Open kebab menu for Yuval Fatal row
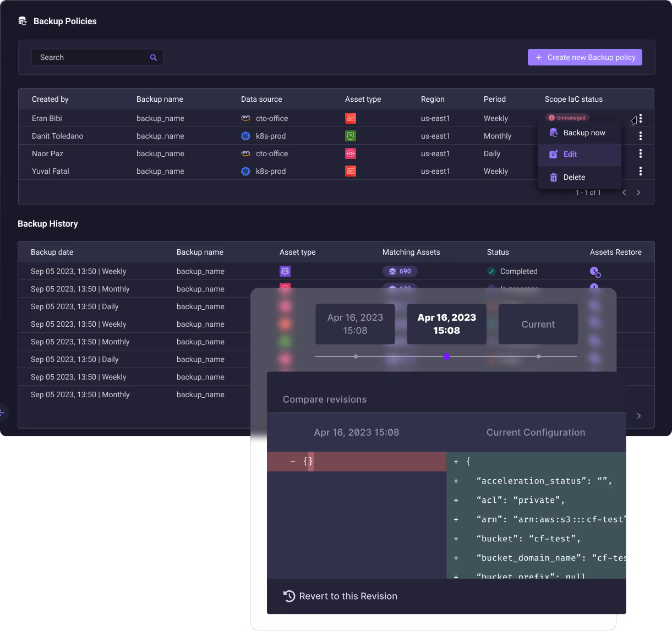672x631 pixels. click(641, 171)
